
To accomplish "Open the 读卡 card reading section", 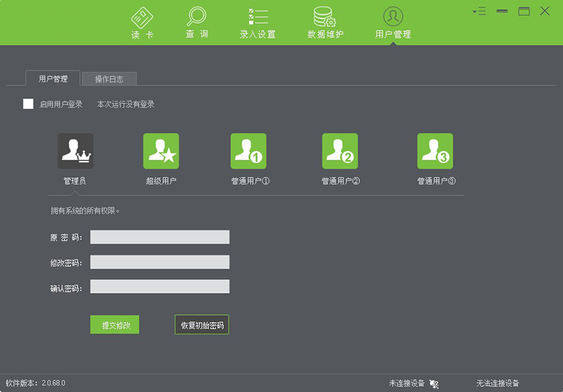I will point(142,23).
